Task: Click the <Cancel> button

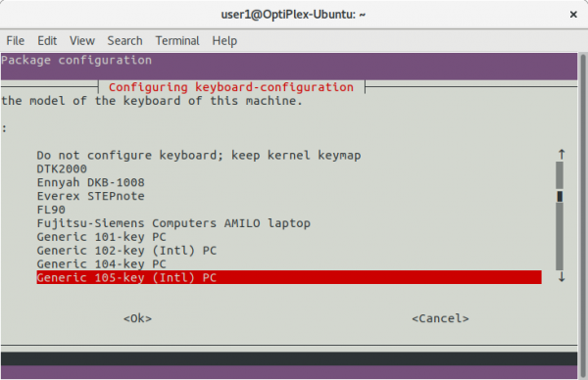Action: pos(440,318)
